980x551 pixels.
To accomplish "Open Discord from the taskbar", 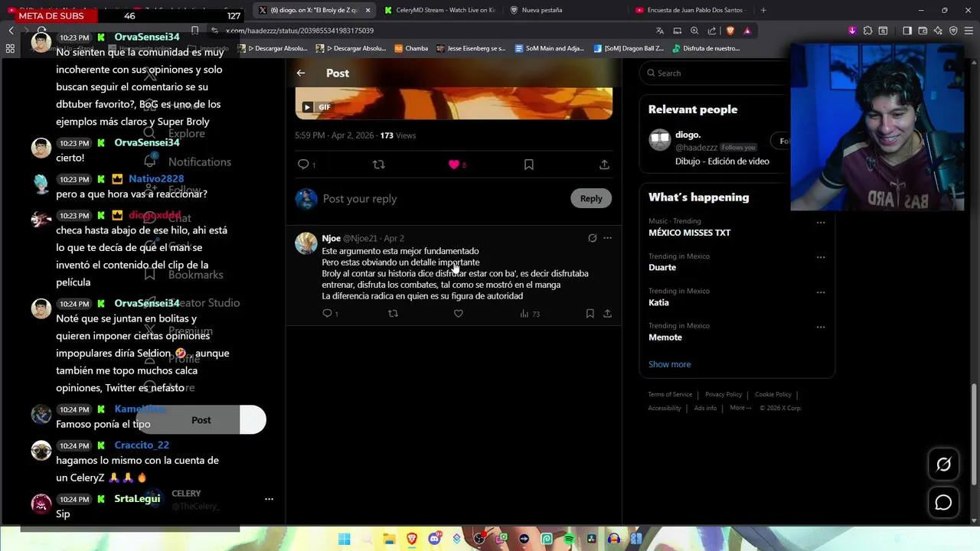I will [x=434, y=539].
